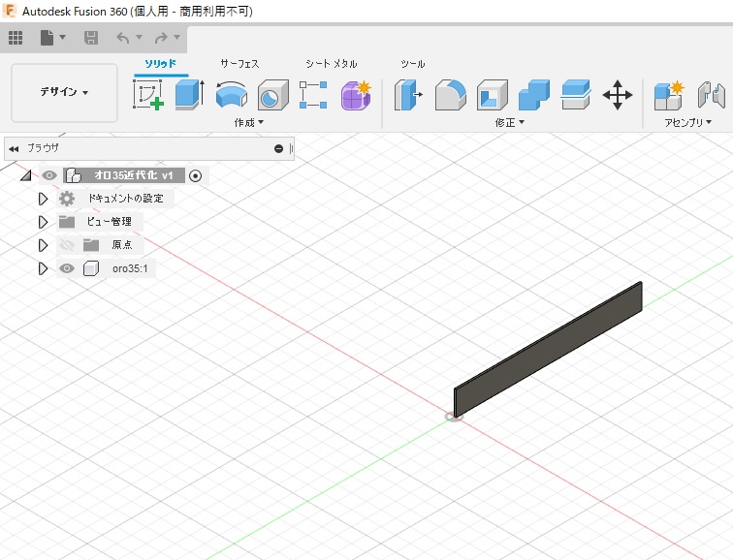
Task: Select the Revolve tool
Action: 232,95
